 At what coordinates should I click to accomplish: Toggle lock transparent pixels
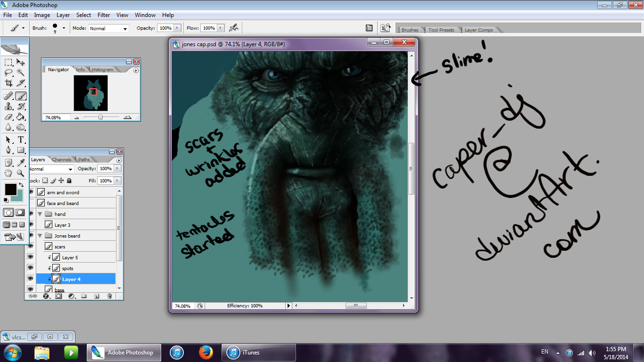pos(45,181)
